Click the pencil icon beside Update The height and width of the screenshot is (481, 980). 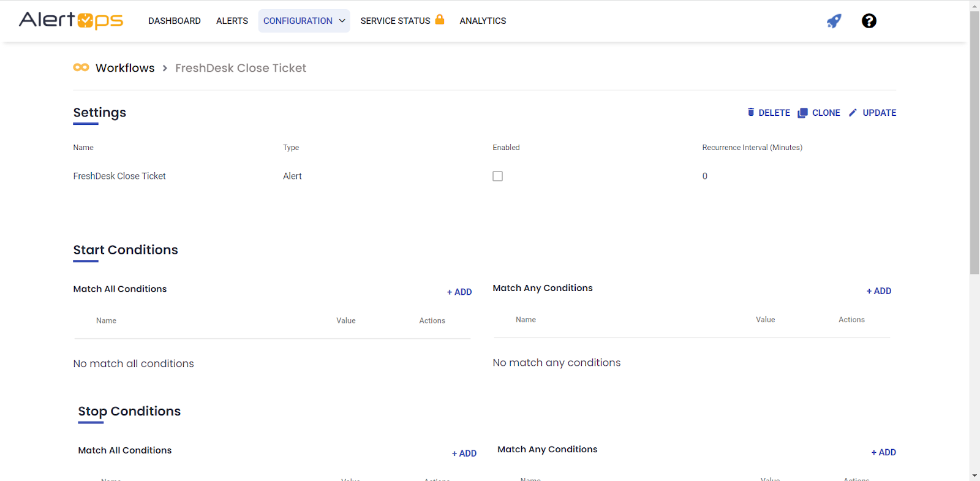click(x=853, y=113)
